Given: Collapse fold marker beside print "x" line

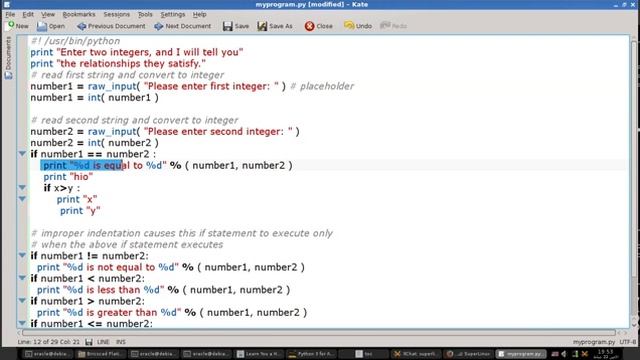Looking at the screenshot, I should click(22, 199).
